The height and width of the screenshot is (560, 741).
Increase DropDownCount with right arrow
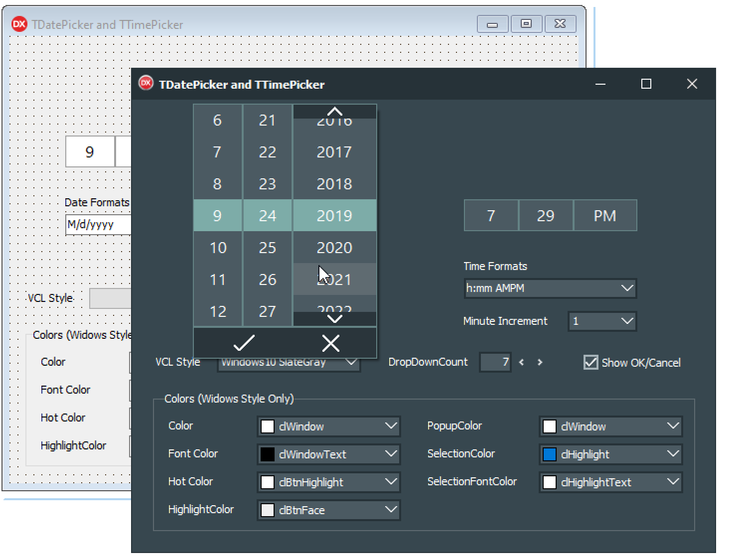pos(540,362)
